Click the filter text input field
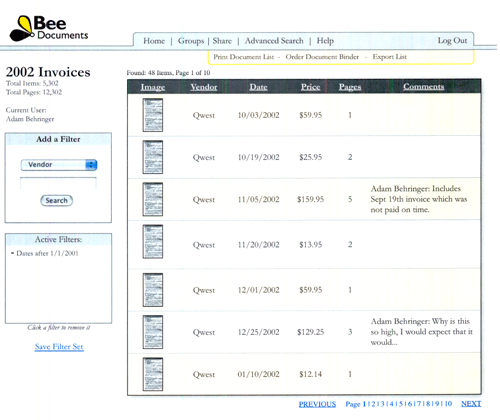The height and width of the screenshot is (420, 500). [x=58, y=183]
